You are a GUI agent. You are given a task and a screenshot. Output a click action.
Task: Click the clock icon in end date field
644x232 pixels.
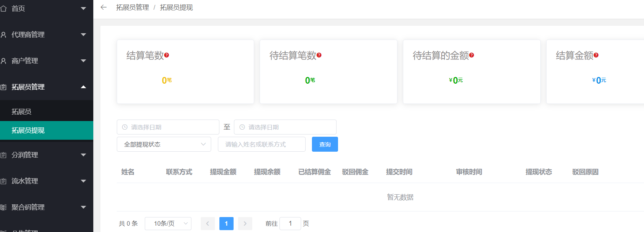click(x=242, y=127)
